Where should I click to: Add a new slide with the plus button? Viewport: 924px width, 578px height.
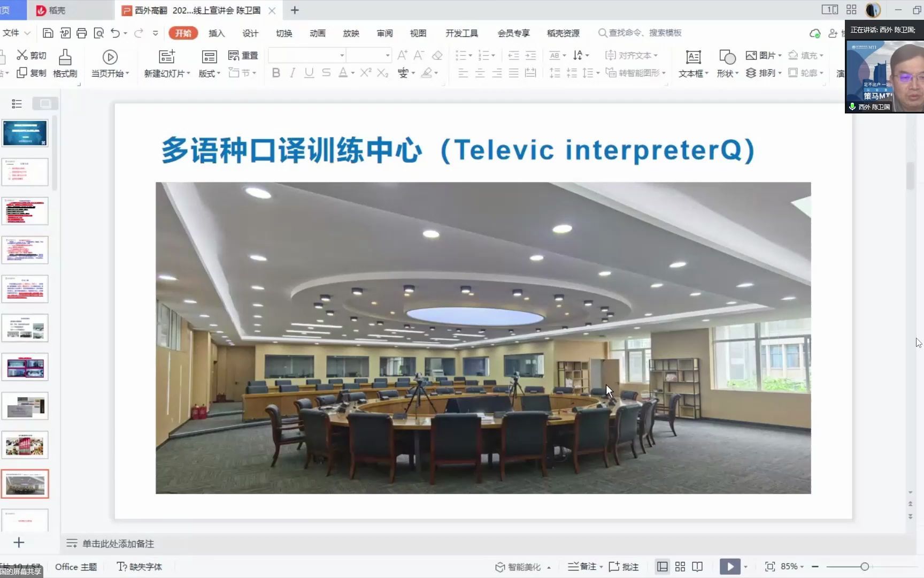[19, 543]
